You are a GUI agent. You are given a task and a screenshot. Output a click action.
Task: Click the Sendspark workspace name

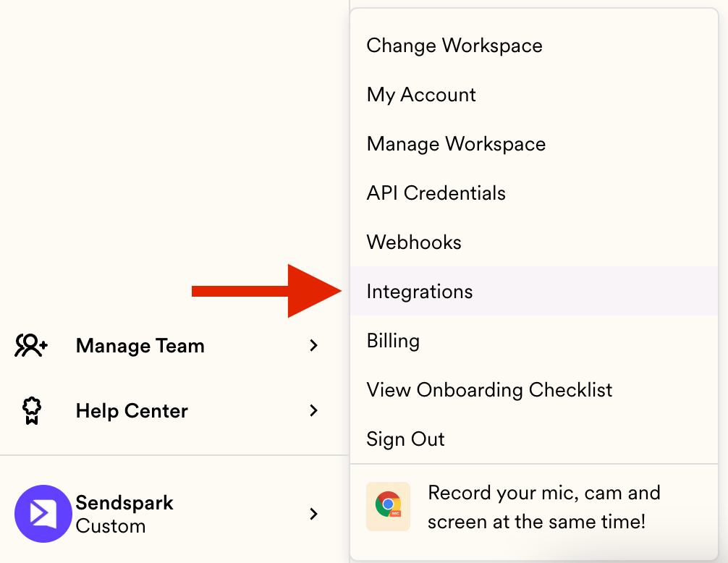click(x=124, y=503)
